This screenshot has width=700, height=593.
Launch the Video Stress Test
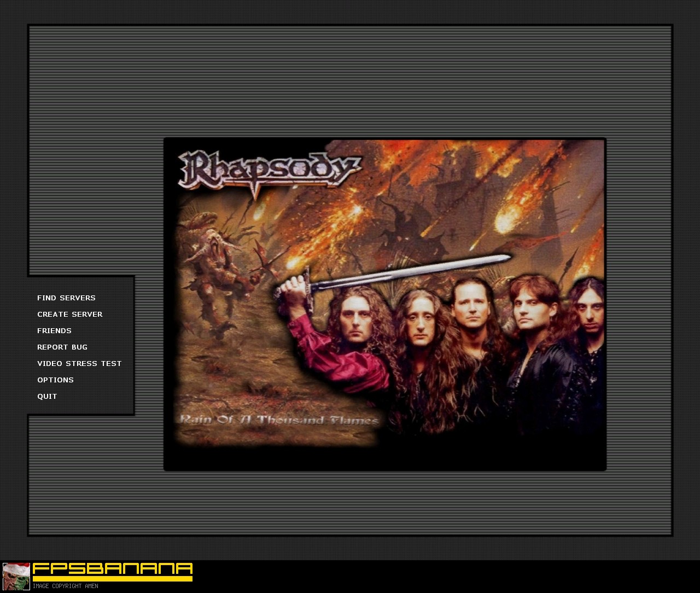(79, 364)
